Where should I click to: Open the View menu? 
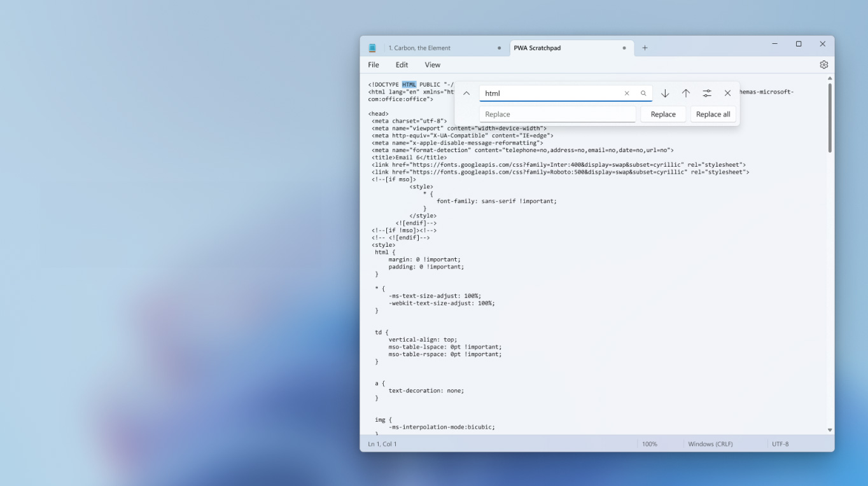pyautogui.click(x=433, y=65)
